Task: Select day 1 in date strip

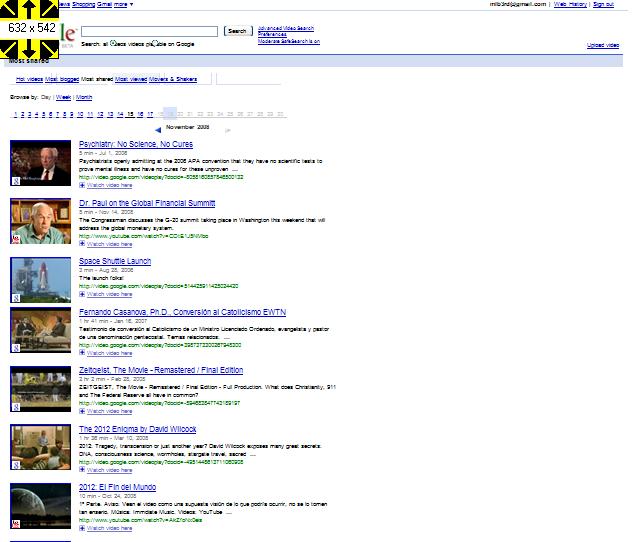Action: [x=15, y=114]
